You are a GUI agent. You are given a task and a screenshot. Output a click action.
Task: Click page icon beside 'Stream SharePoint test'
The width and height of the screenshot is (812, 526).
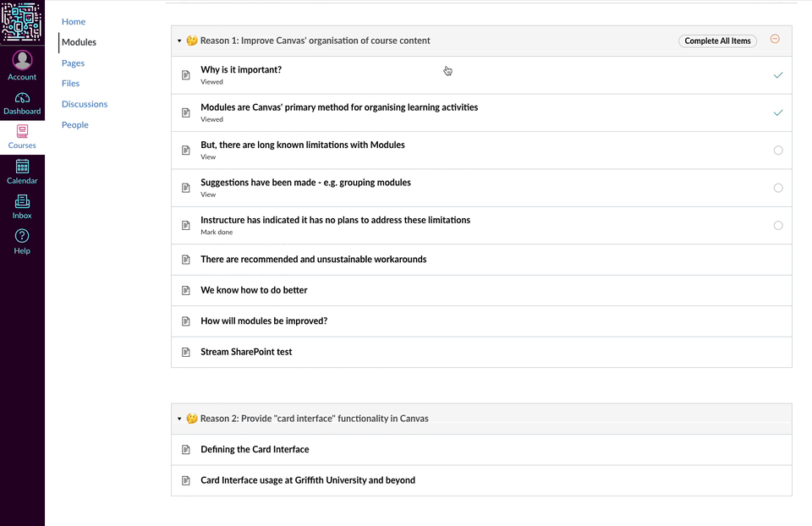(x=186, y=352)
